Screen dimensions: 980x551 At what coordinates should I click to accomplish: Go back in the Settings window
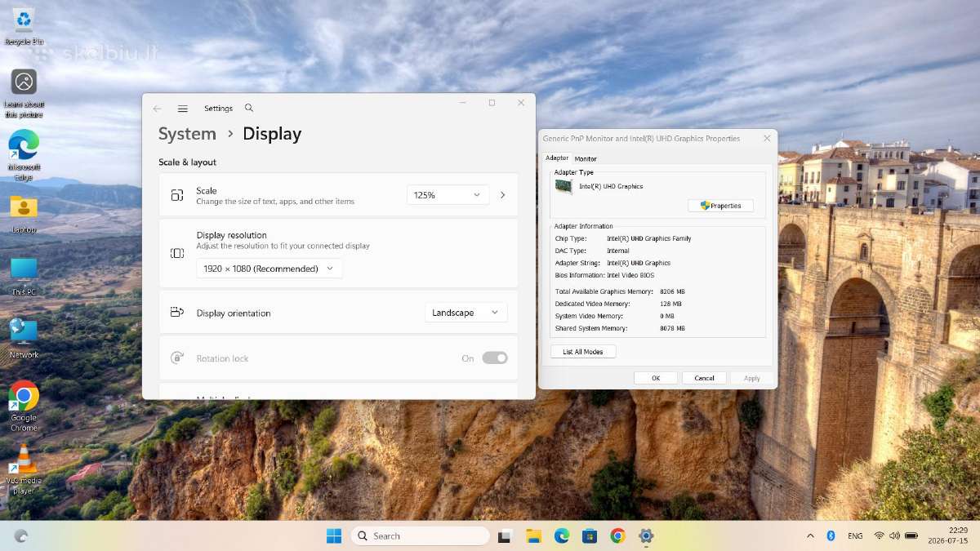pos(157,109)
